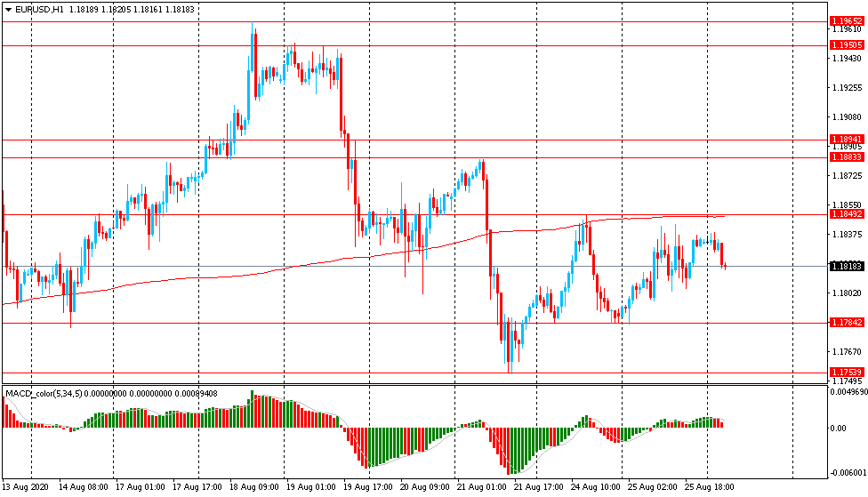This screenshot has width=868, height=497.
Task: Click the 0.00 value on MACD scale
Action: pos(840,428)
